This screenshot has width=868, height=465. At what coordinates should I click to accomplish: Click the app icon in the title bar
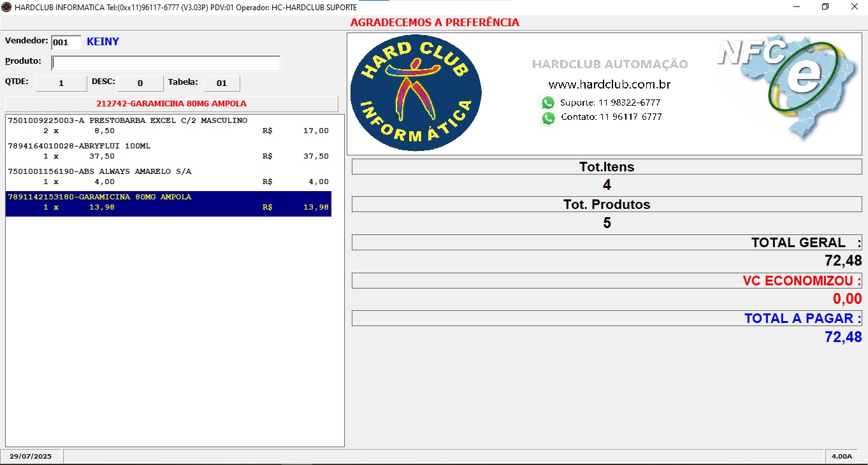click(7, 7)
